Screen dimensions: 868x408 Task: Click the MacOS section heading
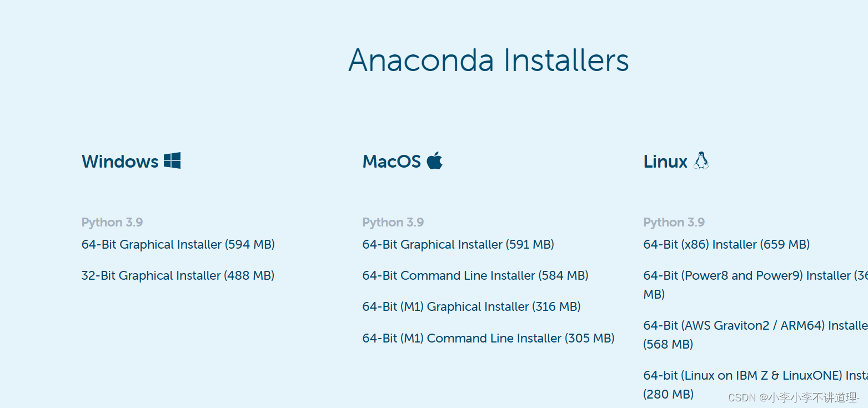click(392, 162)
